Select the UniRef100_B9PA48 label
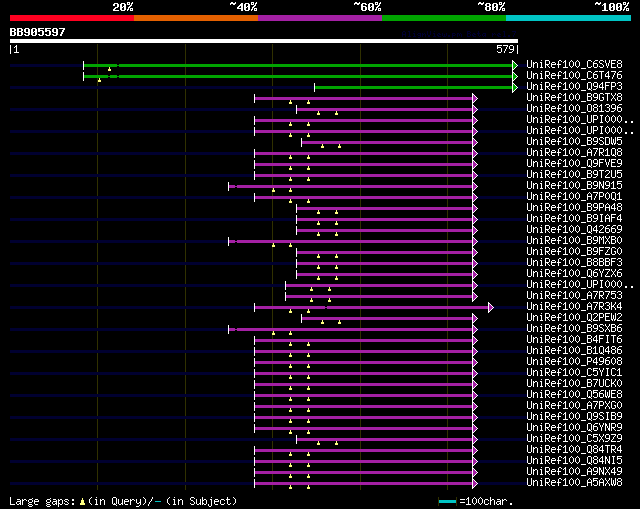The width and height of the screenshot is (640, 509). pyautogui.click(x=574, y=208)
